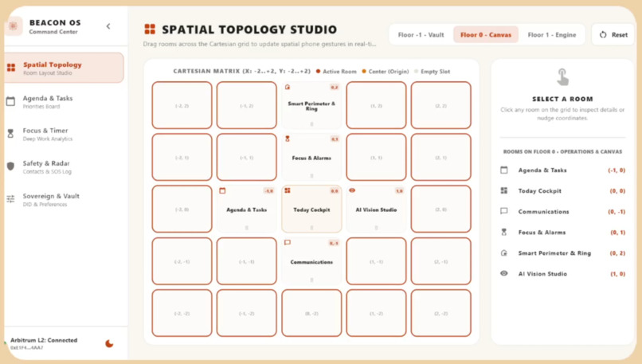Select the Smart Perimeter & Ring room card
Screen dimensions: 642x364
click(x=311, y=105)
